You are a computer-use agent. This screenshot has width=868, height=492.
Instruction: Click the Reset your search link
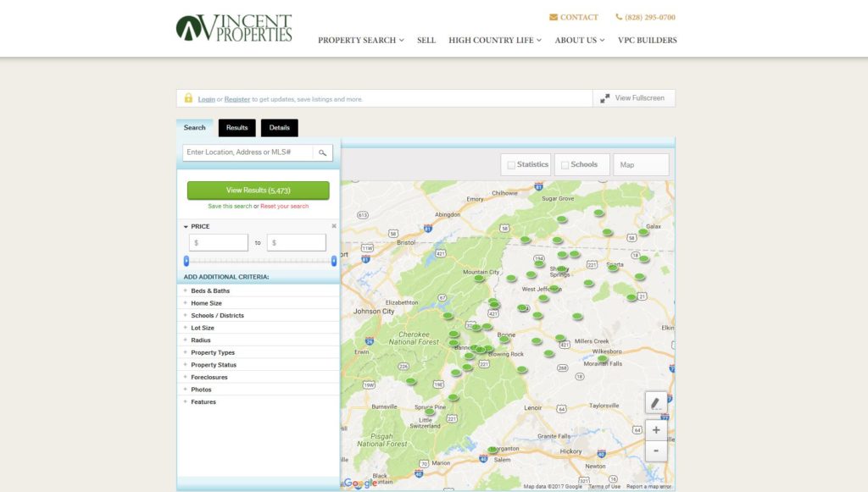(x=285, y=206)
